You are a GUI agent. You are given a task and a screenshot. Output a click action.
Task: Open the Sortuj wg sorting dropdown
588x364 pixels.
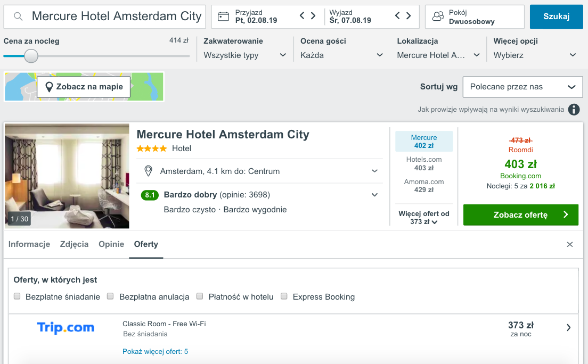tap(522, 87)
